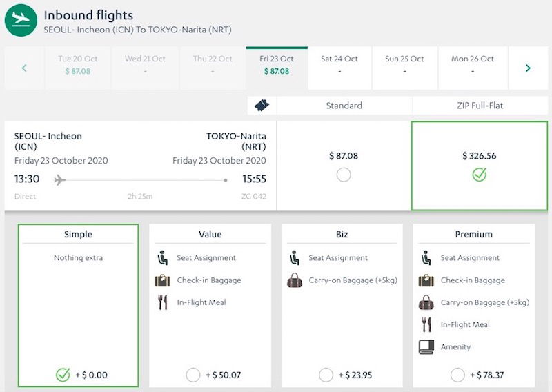Viewport: 552px width, 392px height.
Task: Select the Value option radio for +$50.07
Action: 193,375
